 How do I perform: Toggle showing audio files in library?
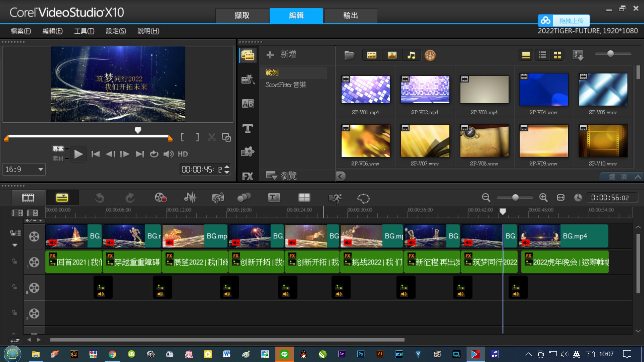tap(412, 55)
